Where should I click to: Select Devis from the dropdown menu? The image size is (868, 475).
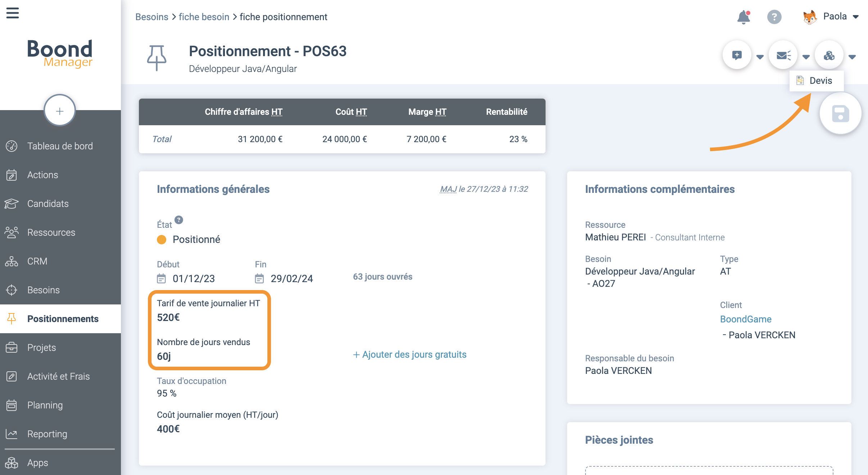817,81
